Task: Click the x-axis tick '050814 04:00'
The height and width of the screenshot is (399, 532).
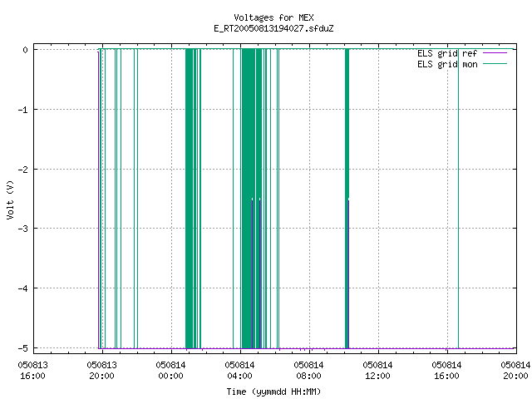Action: point(239,371)
